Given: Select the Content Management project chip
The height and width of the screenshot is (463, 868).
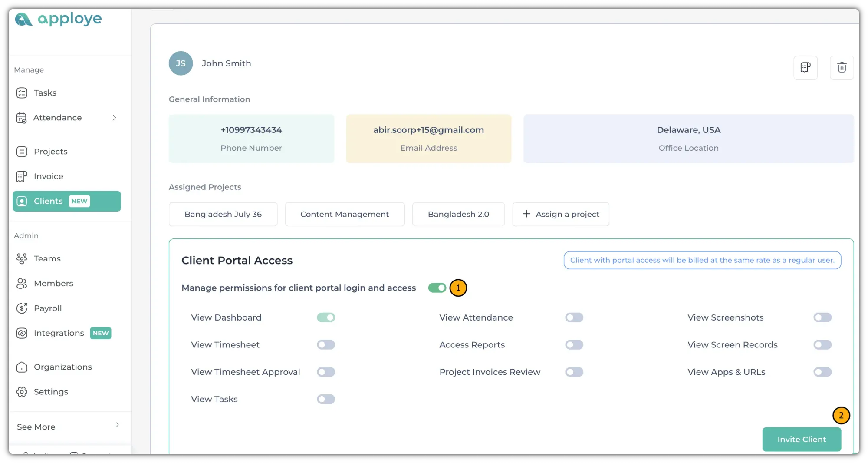Looking at the screenshot, I should [x=345, y=214].
